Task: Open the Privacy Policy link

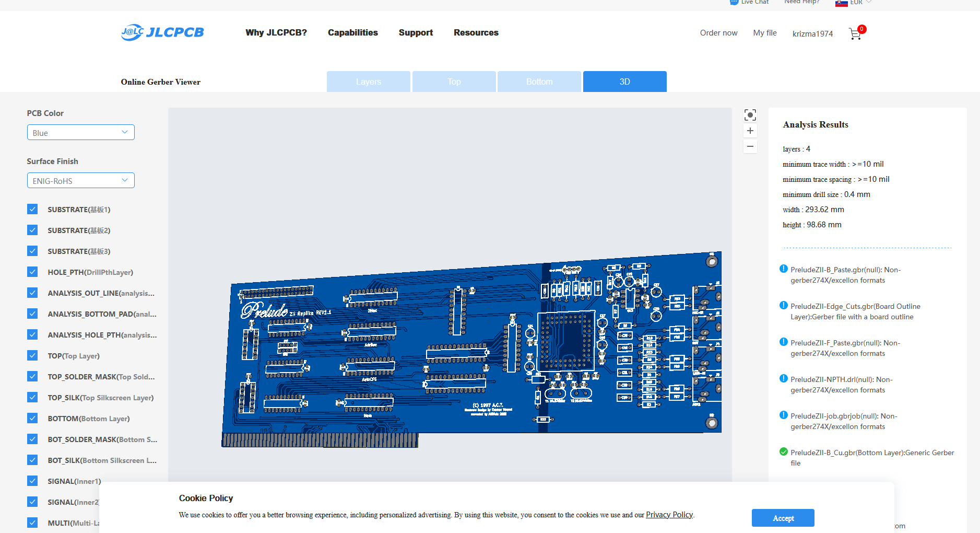Action: [669, 515]
